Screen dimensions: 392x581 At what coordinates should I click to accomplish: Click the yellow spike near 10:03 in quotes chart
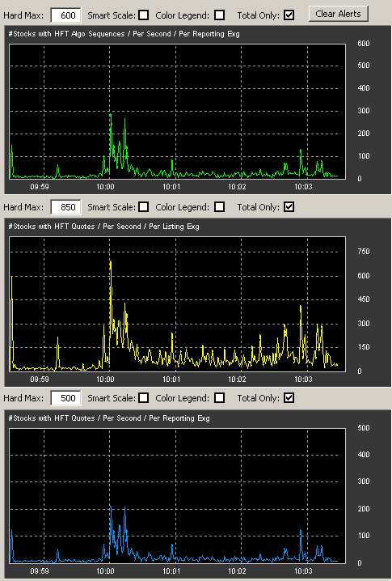(301, 307)
